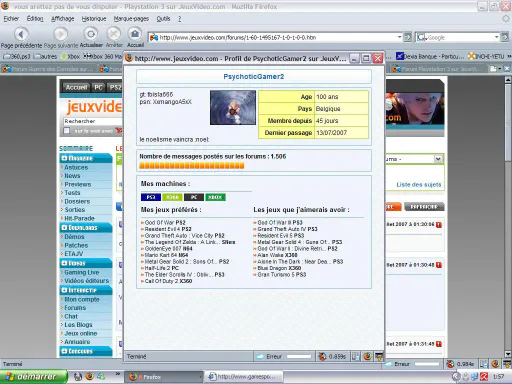Image resolution: width=512 pixels, height=384 pixels.
Task: Stop loading with the Arrêter icon
Action: click(x=114, y=34)
